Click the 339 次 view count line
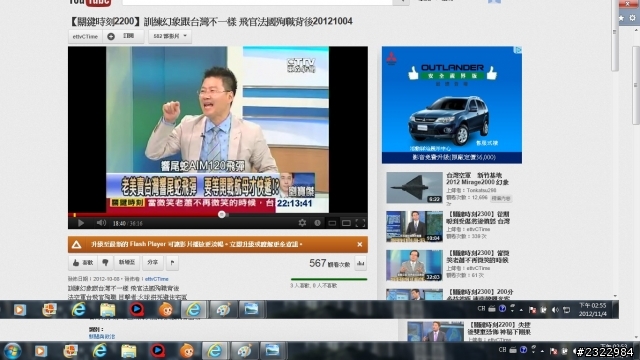This screenshot has height=360, width=640. pos(466,236)
